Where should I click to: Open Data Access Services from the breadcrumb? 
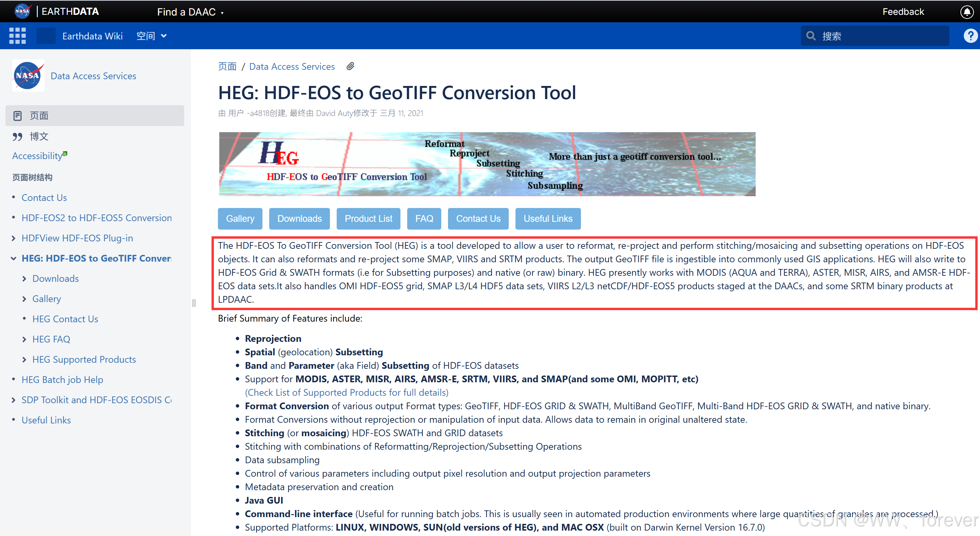point(292,66)
